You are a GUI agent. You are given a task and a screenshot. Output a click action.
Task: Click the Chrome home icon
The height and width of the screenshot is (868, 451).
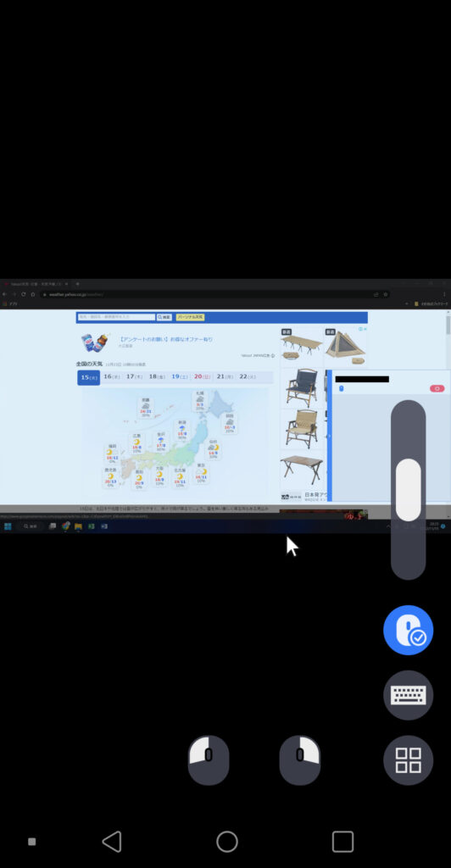tap(33, 294)
